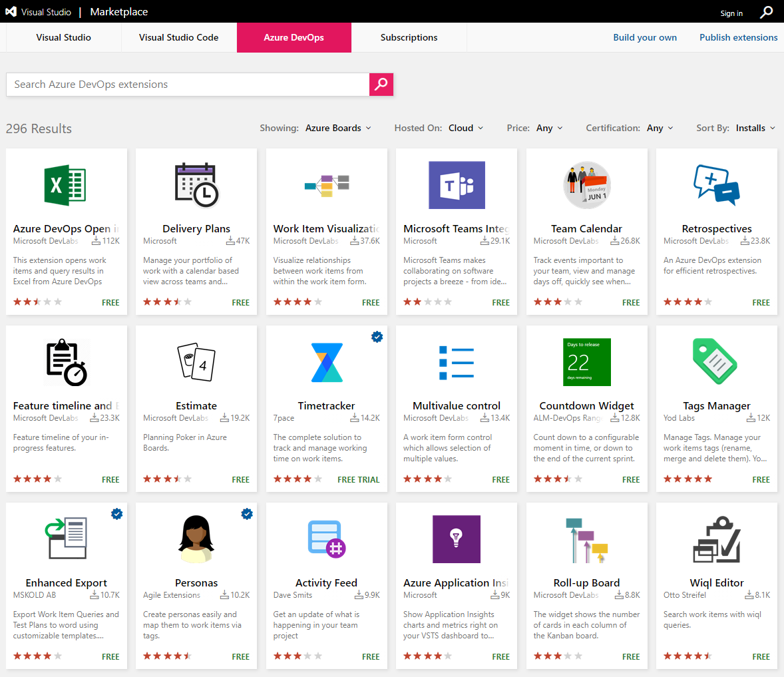Click the Tags Manager star rating
Viewport: 784px width, 677px height.
pyautogui.click(x=687, y=479)
